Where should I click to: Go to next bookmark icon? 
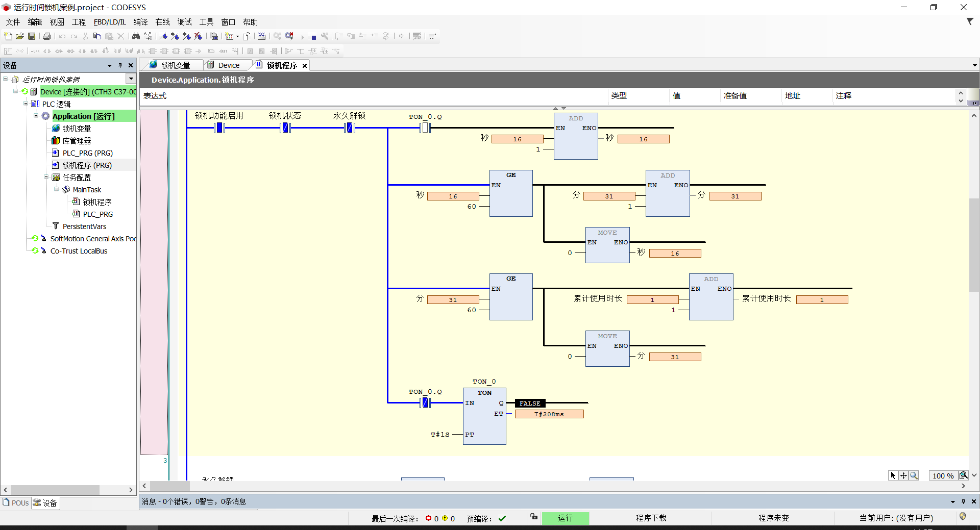coord(175,36)
